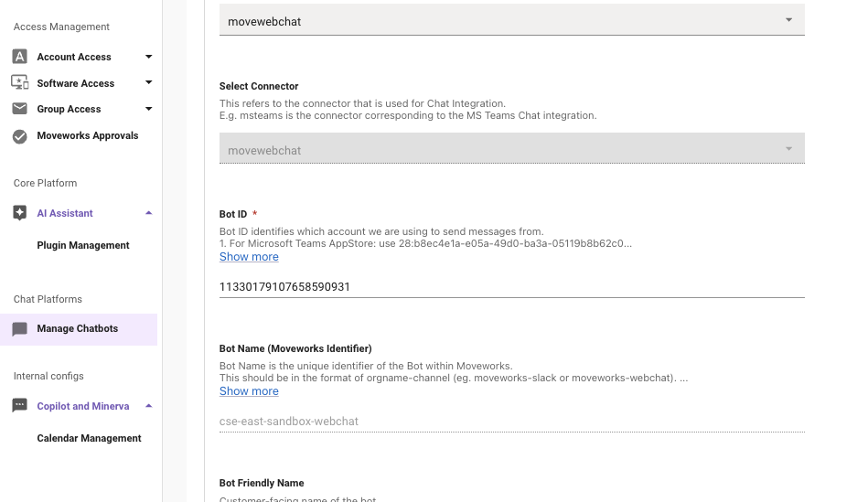Image resolution: width=868 pixels, height=502 pixels.
Task: Open the top movewebchat dropdown
Action: click(x=511, y=20)
